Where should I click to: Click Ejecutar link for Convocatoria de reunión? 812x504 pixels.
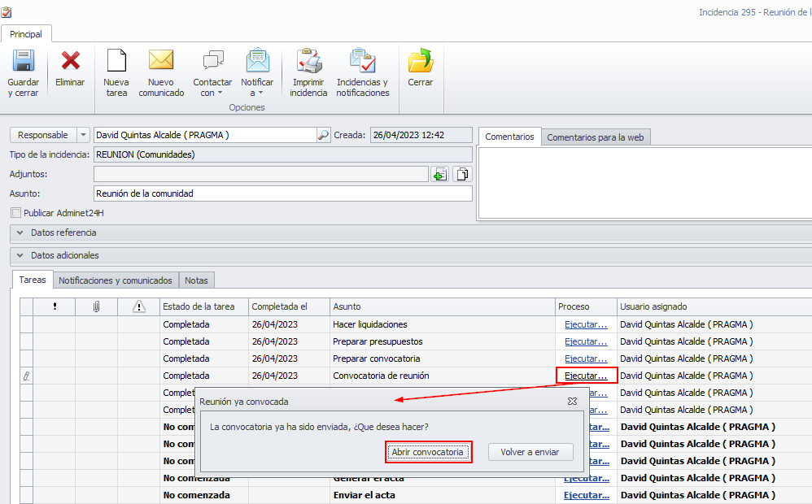tap(586, 376)
